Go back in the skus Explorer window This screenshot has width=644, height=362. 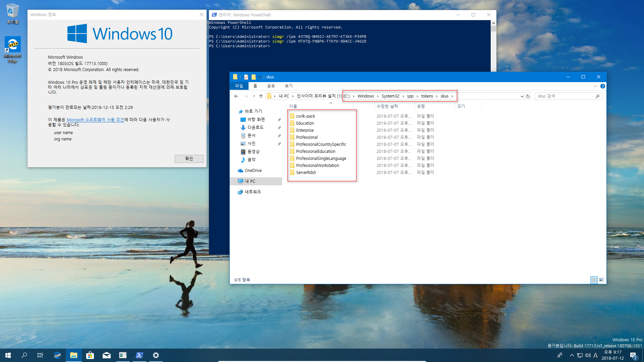(236, 96)
